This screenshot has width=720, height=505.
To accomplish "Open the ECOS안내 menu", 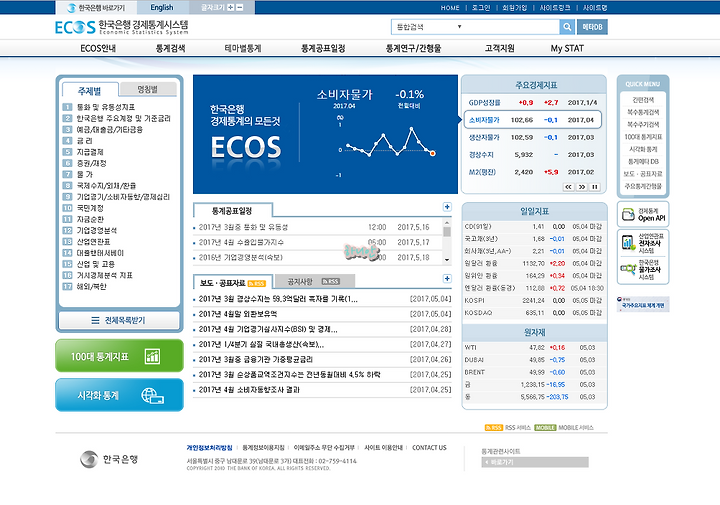I will [x=98, y=49].
